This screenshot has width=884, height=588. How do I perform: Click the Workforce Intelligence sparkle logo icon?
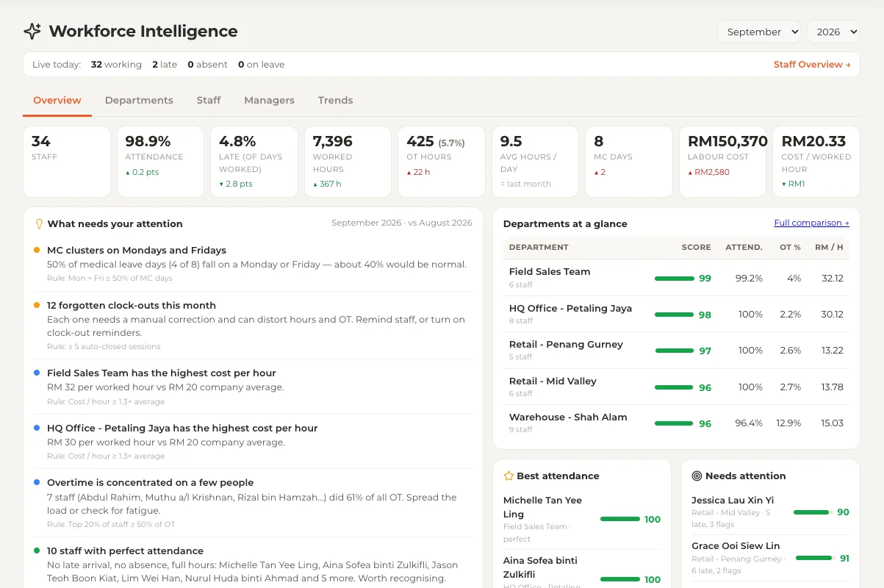(x=32, y=32)
